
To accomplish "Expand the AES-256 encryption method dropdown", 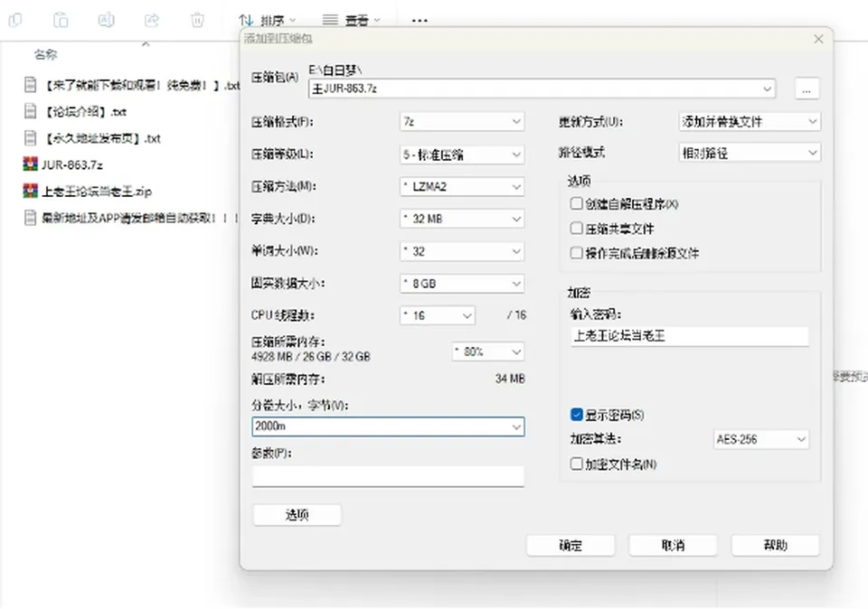I will click(x=761, y=439).
